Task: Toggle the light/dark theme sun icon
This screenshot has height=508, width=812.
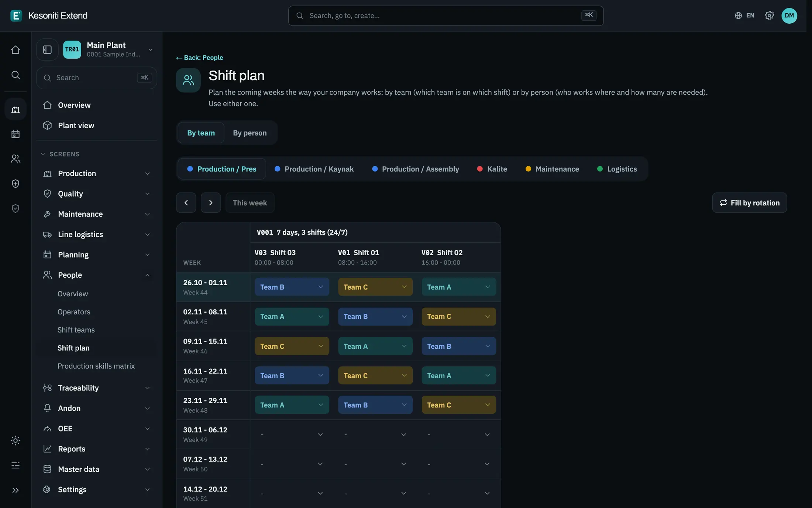Action: pos(16,440)
